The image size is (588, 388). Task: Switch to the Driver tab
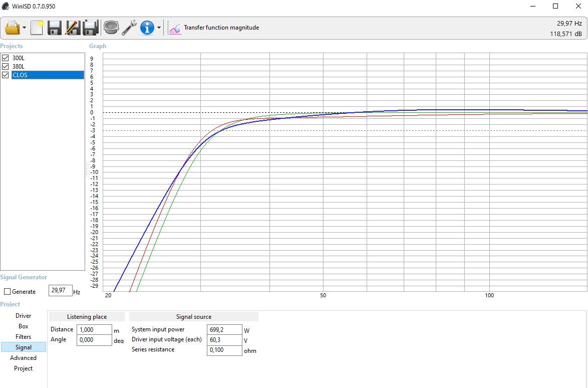(23, 316)
